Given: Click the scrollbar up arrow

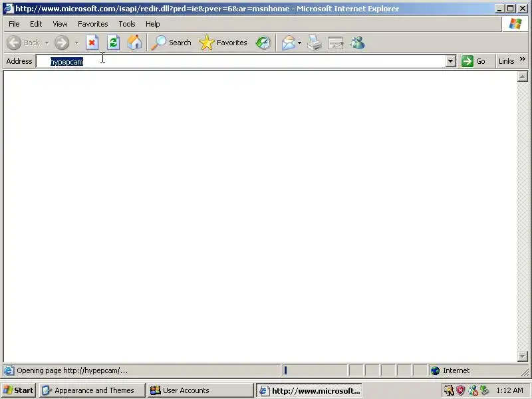Looking at the screenshot, I should point(523,76).
